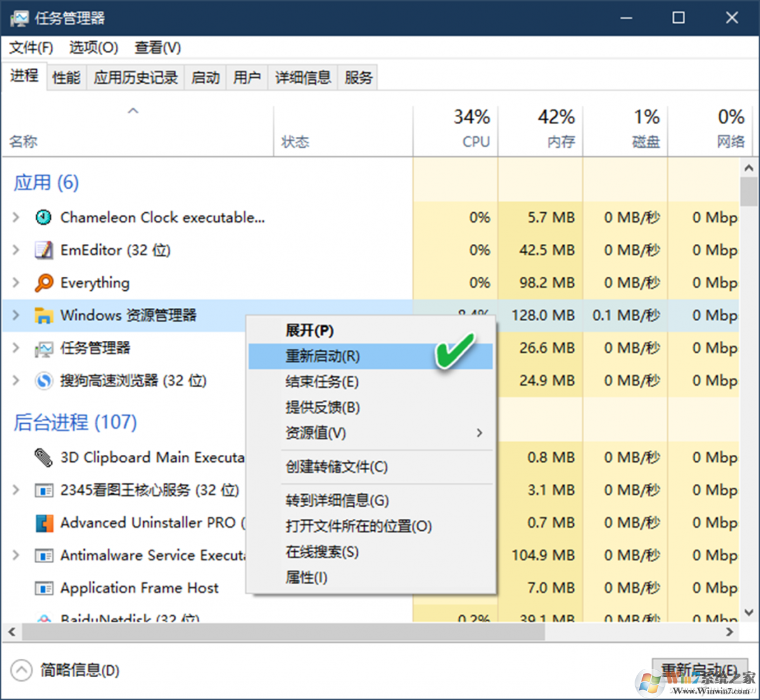Click the Task Manager title bar icon
The image size is (760, 700).
(18, 18)
